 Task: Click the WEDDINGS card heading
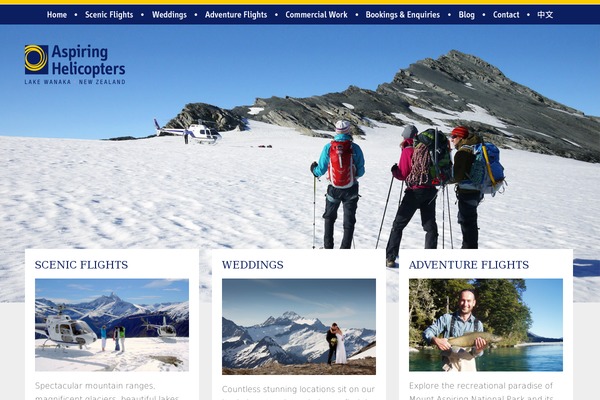pos(253,265)
